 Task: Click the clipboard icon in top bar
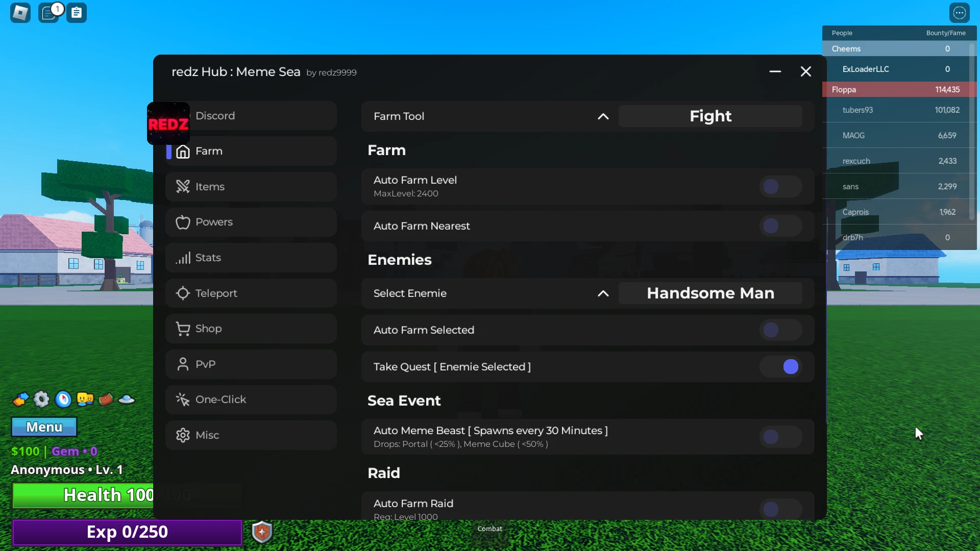point(77,13)
